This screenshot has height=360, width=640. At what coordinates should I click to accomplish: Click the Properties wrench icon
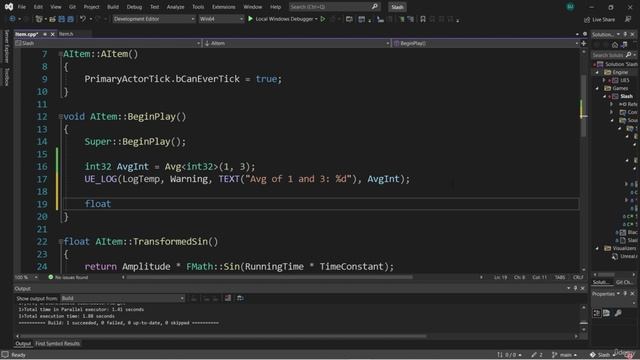click(x=618, y=313)
